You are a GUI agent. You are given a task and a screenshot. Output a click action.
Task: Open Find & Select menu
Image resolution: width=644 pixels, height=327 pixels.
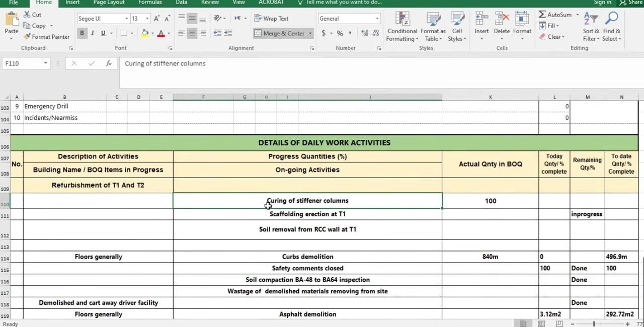coord(612,27)
